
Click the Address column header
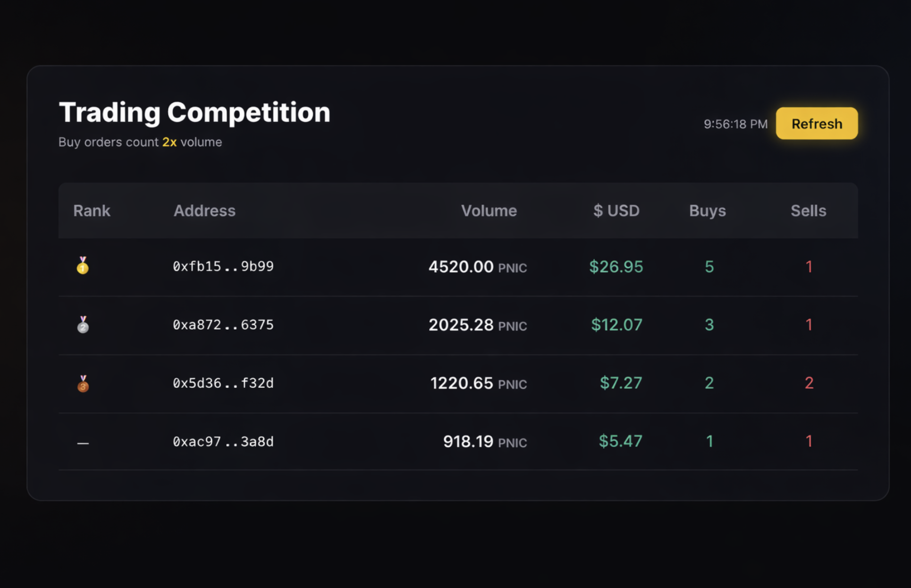click(204, 210)
